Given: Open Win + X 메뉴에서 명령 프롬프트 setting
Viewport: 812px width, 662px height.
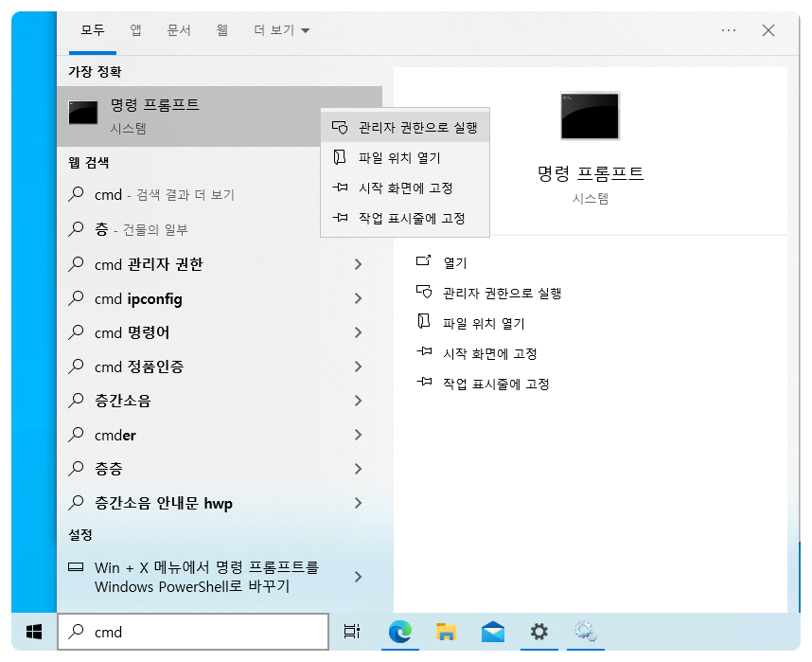Looking at the screenshot, I should pos(221,577).
